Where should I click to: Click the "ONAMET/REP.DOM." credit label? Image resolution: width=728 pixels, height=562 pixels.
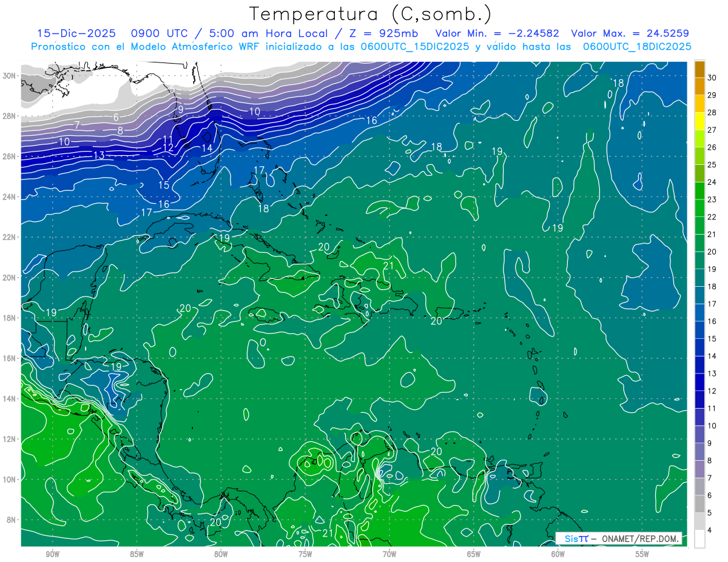click(x=640, y=538)
